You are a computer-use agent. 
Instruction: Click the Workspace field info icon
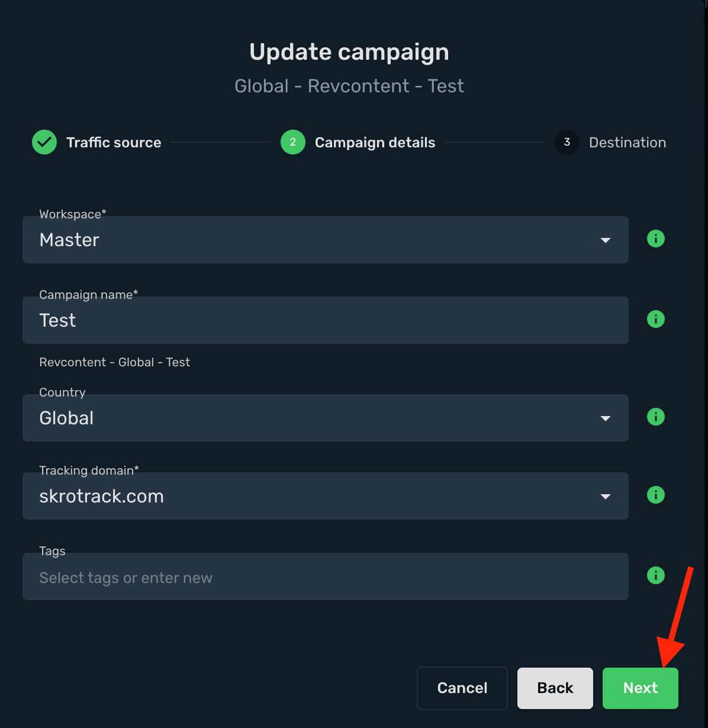655,239
